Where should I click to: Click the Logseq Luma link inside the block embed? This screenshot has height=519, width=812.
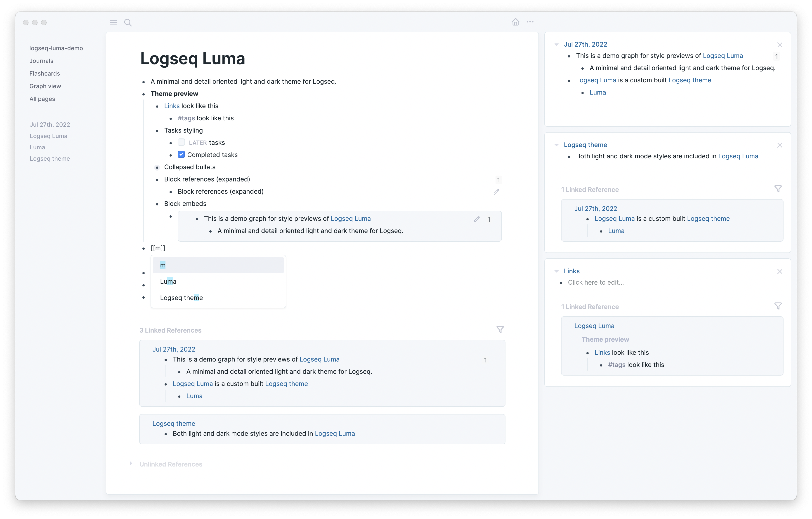pos(350,219)
